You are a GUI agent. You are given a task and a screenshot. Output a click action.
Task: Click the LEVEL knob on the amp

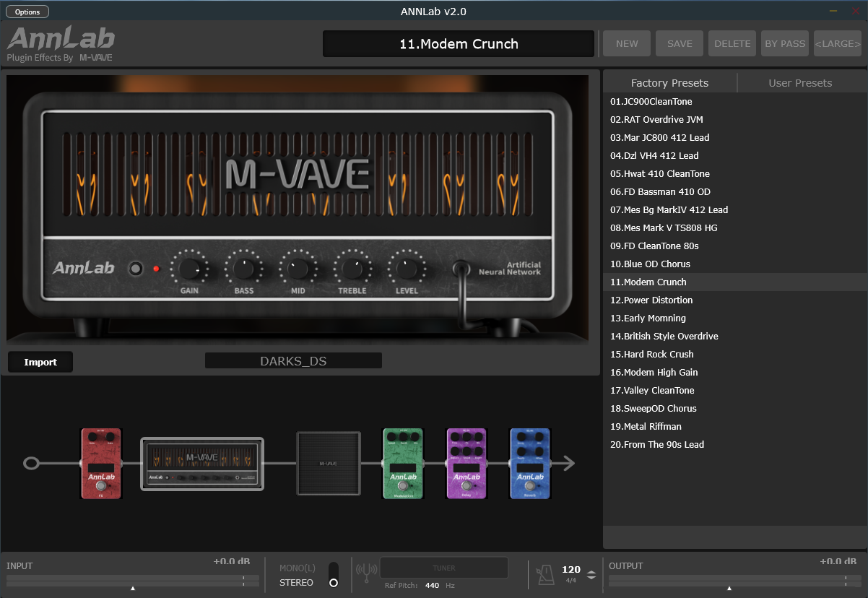407,269
